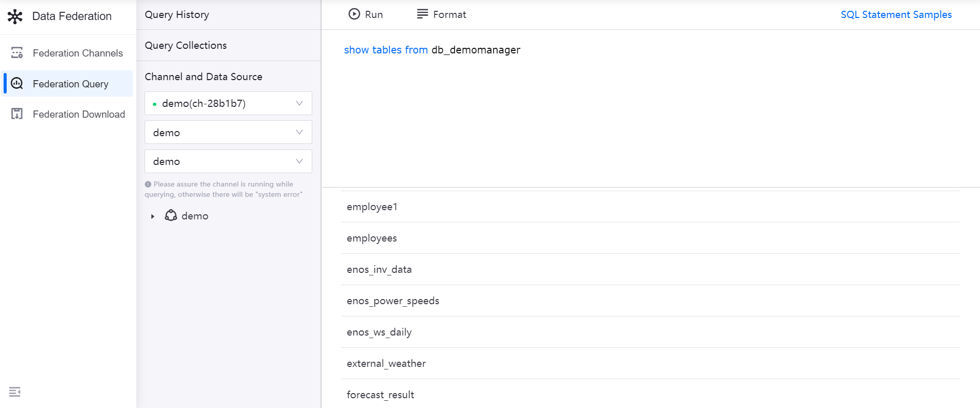980x408 pixels.
Task: Open SQL Statement Samples link
Action: [896, 15]
